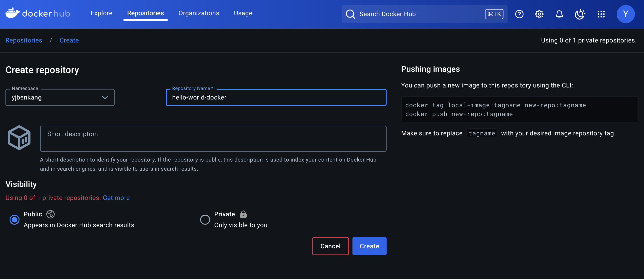The height and width of the screenshot is (279, 644).
Task: Select the Private visibility radio button
Action: tap(205, 219)
